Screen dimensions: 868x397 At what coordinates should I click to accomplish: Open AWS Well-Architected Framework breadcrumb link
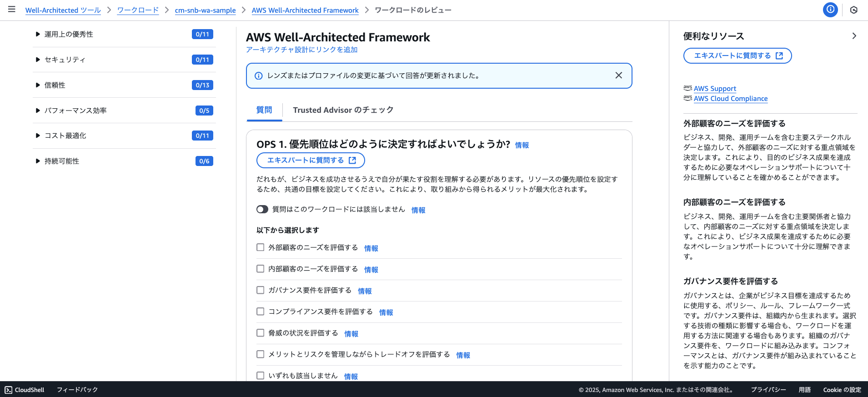point(305,10)
